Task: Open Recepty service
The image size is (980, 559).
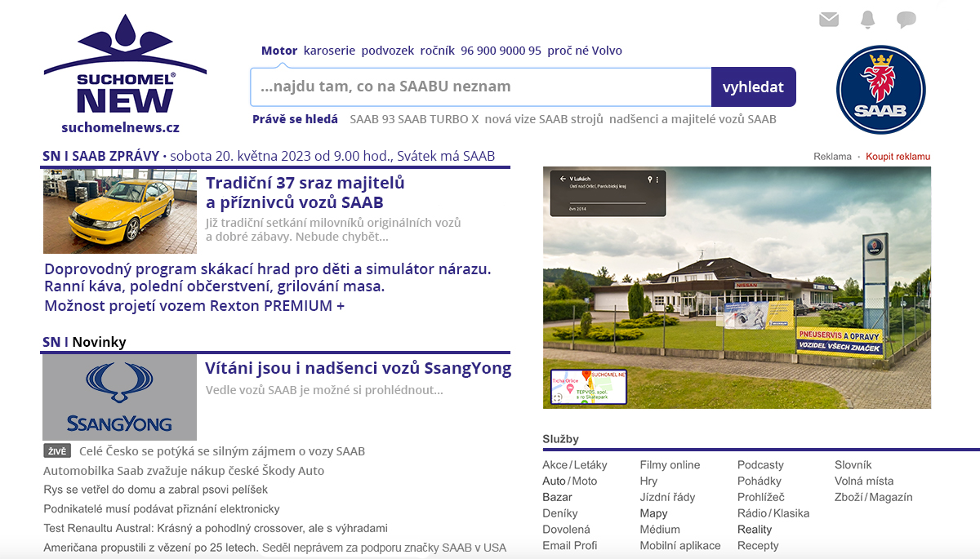Action: (x=758, y=546)
